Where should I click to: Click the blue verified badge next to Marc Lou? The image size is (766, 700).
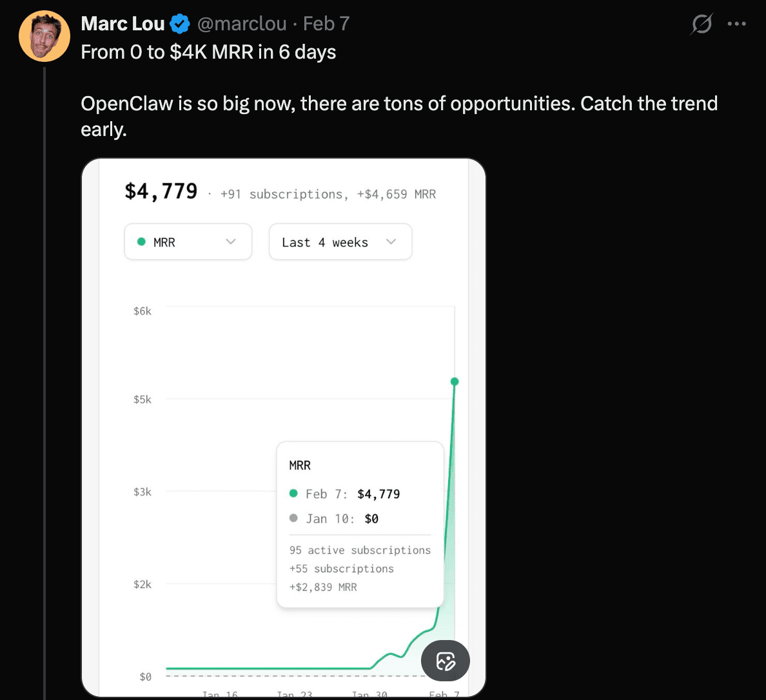click(x=179, y=23)
